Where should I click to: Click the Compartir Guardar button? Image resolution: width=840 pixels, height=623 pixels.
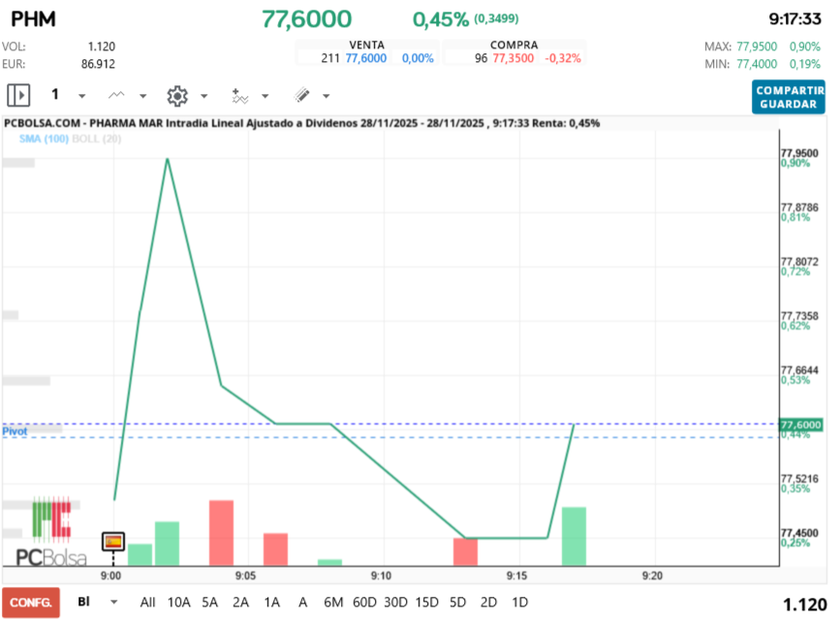[788, 96]
